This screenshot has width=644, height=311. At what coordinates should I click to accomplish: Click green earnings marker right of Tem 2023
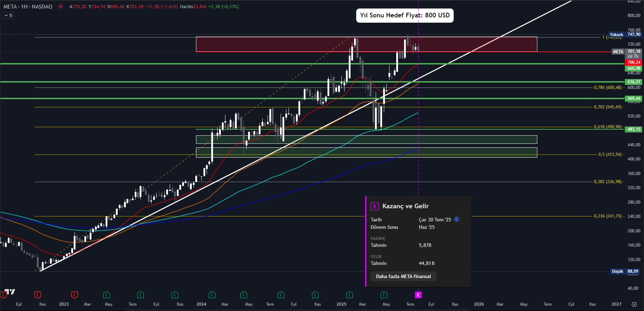coord(140,295)
